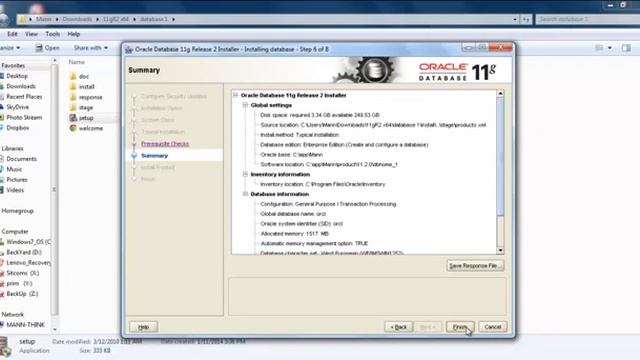
Task: Open the Edit menu in Explorer
Action: coord(12,34)
